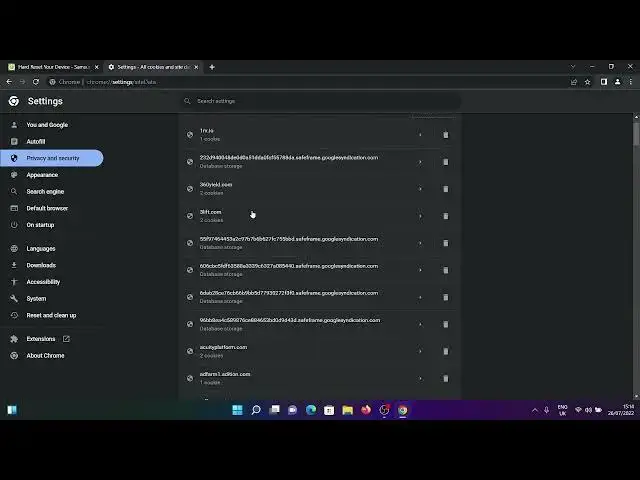Select the Settings - All cookies tab
The width and height of the screenshot is (640, 480).
pyautogui.click(x=152, y=67)
